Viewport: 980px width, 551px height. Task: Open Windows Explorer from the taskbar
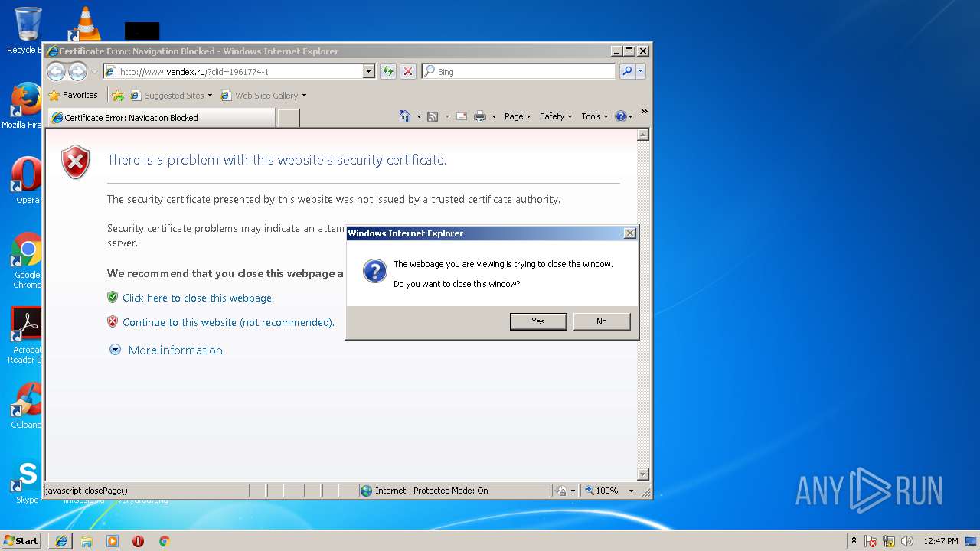[87, 541]
